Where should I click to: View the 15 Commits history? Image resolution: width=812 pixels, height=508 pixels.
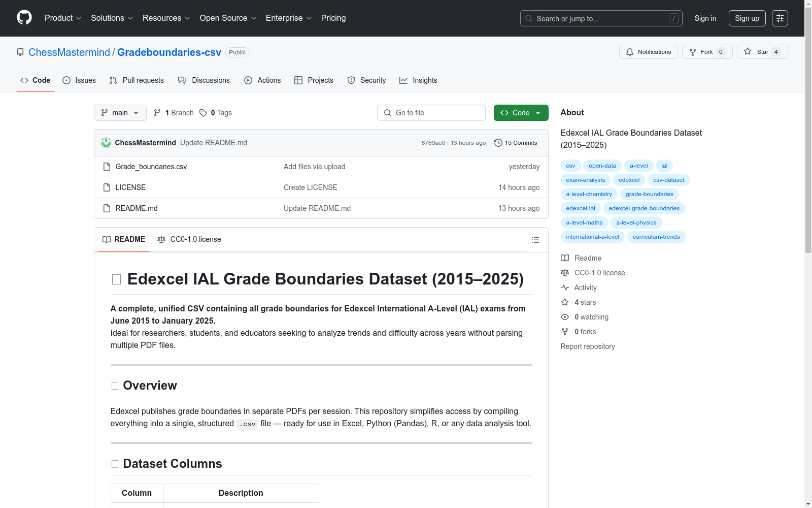(516, 143)
